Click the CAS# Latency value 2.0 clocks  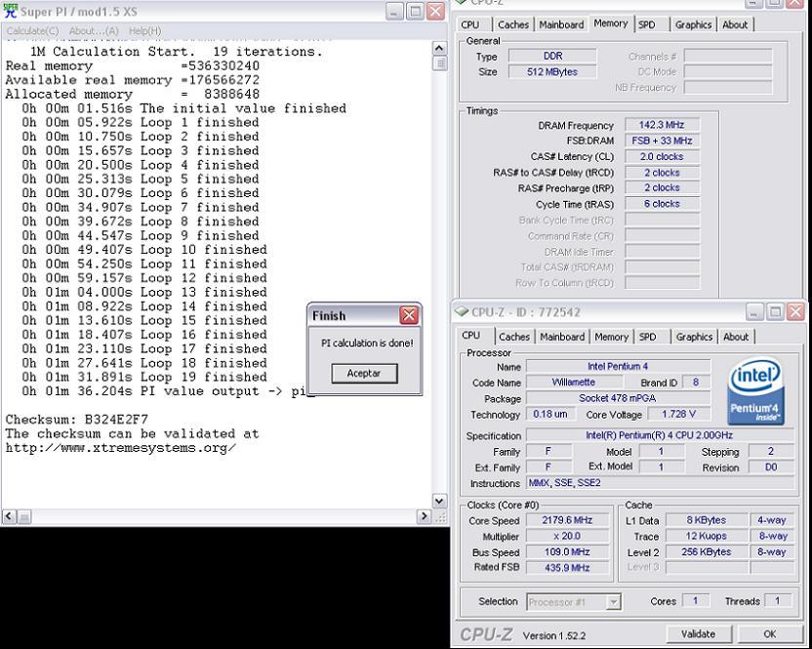[x=662, y=156]
